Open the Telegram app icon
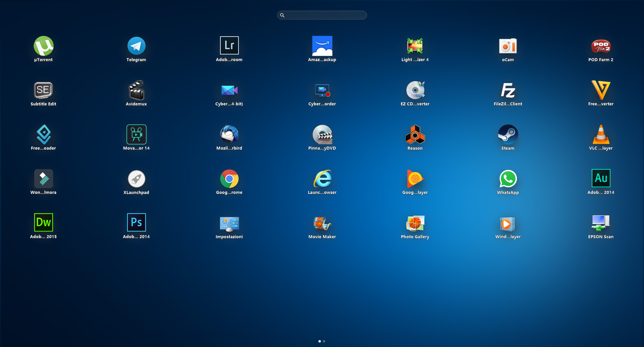 (x=136, y=46)
